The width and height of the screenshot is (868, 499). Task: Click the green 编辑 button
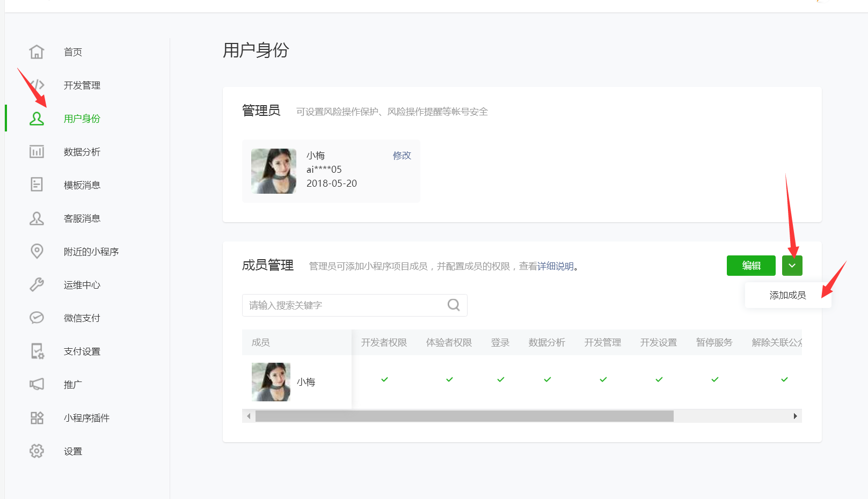[751, 266]
